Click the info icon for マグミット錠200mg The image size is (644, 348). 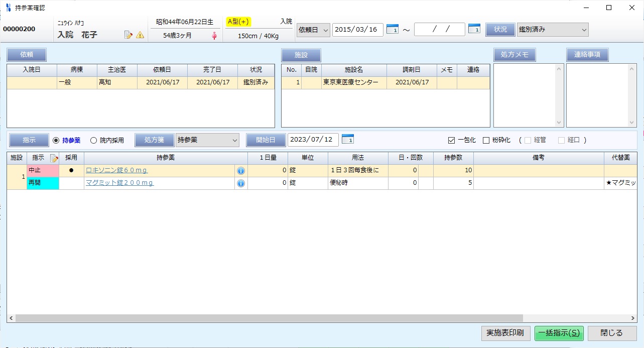pos(241,183)
